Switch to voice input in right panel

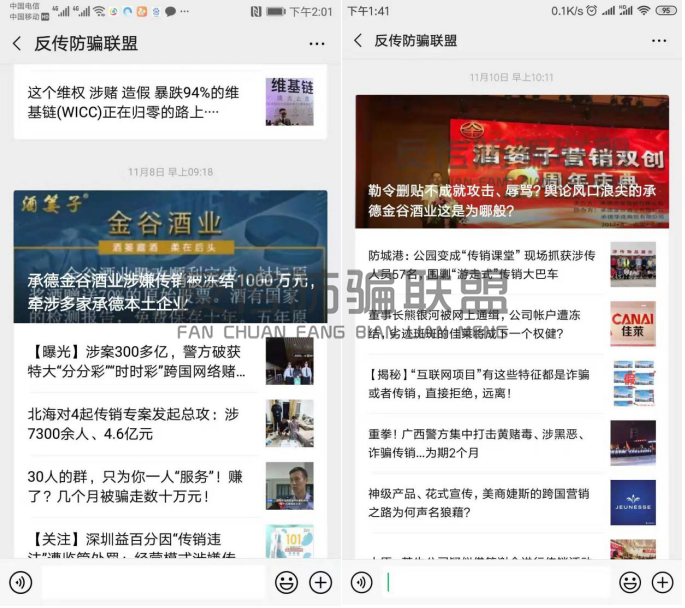click(x=362, y=582)
